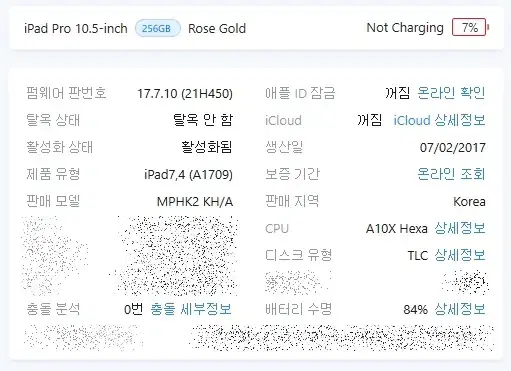Click the Rose Gold color label
This screenshot has width=511, height=371.
217,29
